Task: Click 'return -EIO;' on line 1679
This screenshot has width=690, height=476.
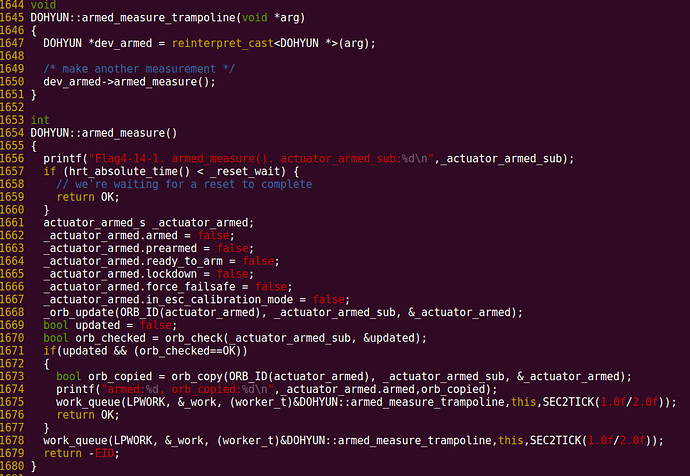Action: (81, 454)
